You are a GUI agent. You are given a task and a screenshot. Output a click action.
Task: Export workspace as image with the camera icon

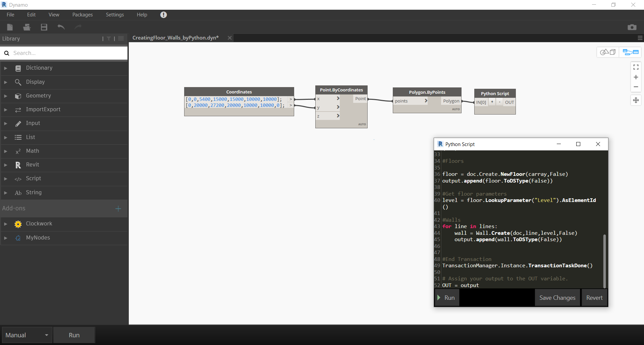(x=632, y=27)
